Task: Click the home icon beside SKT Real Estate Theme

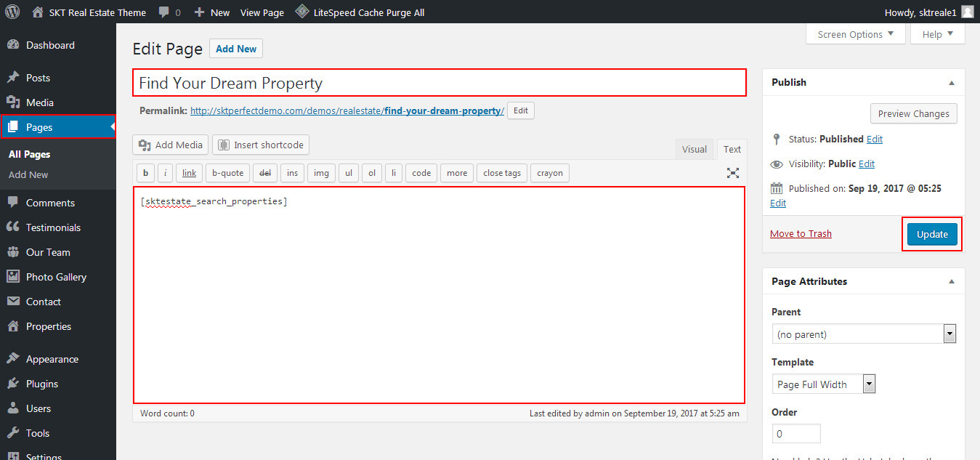Action: coord(38,12)
